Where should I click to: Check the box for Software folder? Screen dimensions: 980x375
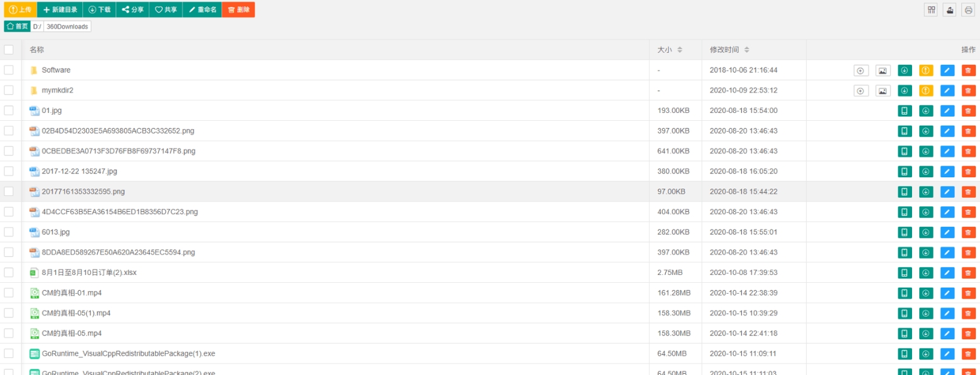pos(8,70)
